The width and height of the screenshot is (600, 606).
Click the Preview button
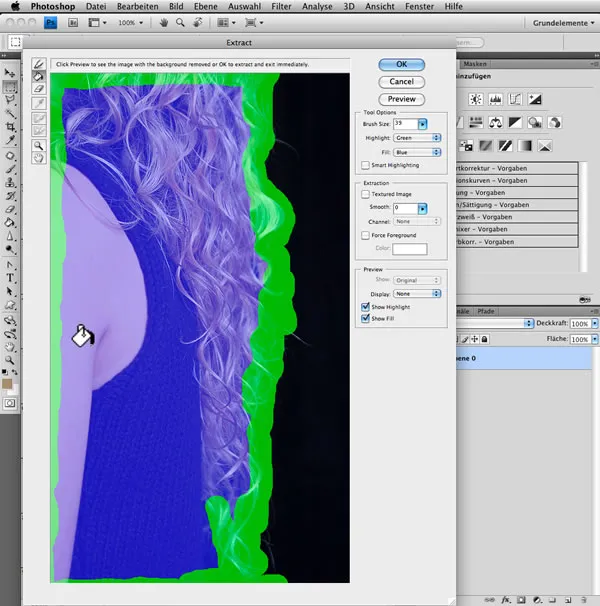point(401,99)
